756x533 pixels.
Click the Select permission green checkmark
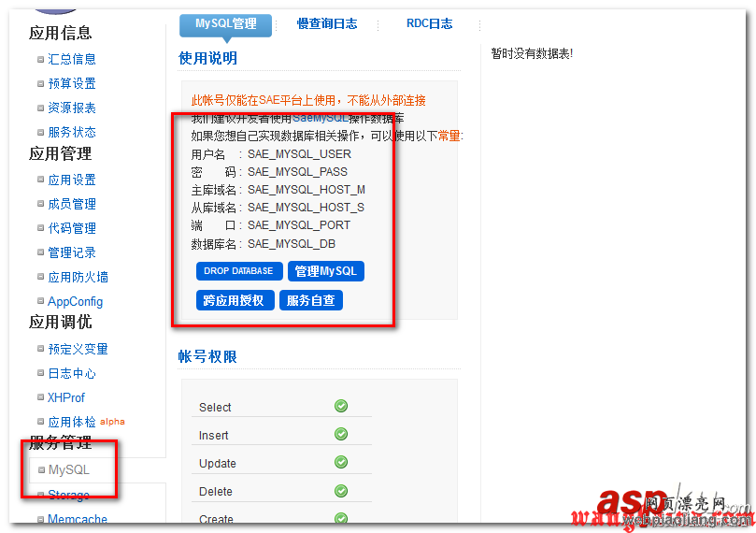tap(341, 406)
